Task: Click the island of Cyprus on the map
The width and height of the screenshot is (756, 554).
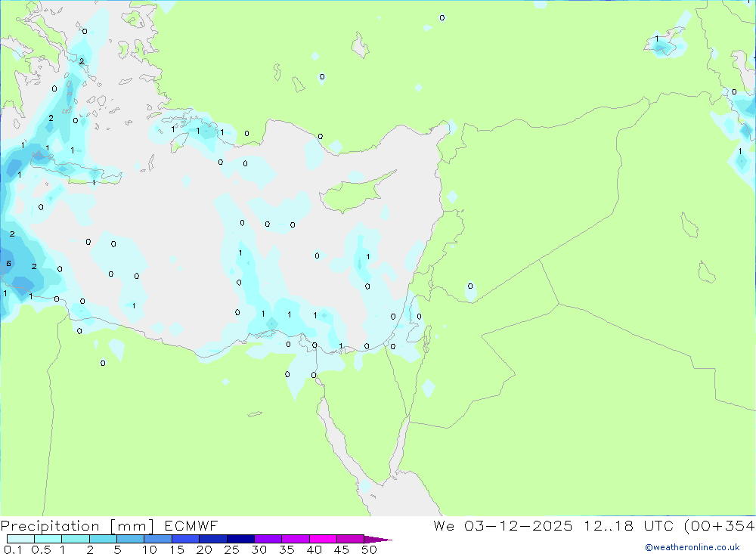Action: [353, 193]
